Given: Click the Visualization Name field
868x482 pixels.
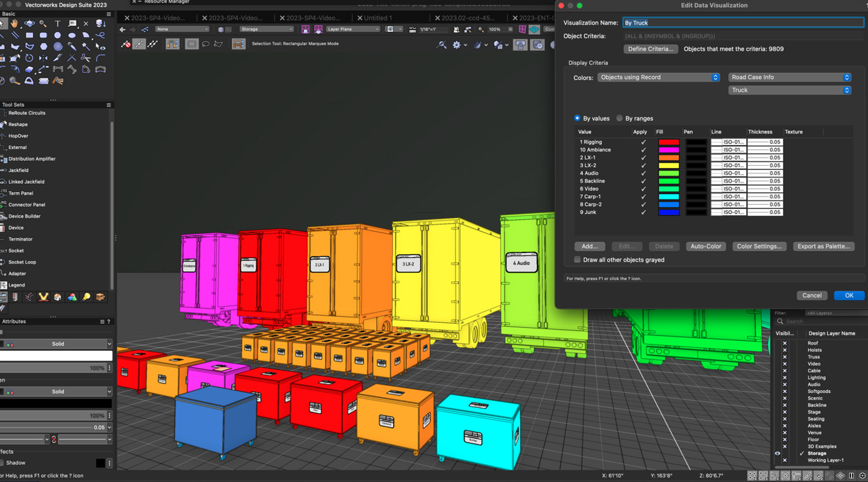Looking at the screenshot, I should pos(743,23).
